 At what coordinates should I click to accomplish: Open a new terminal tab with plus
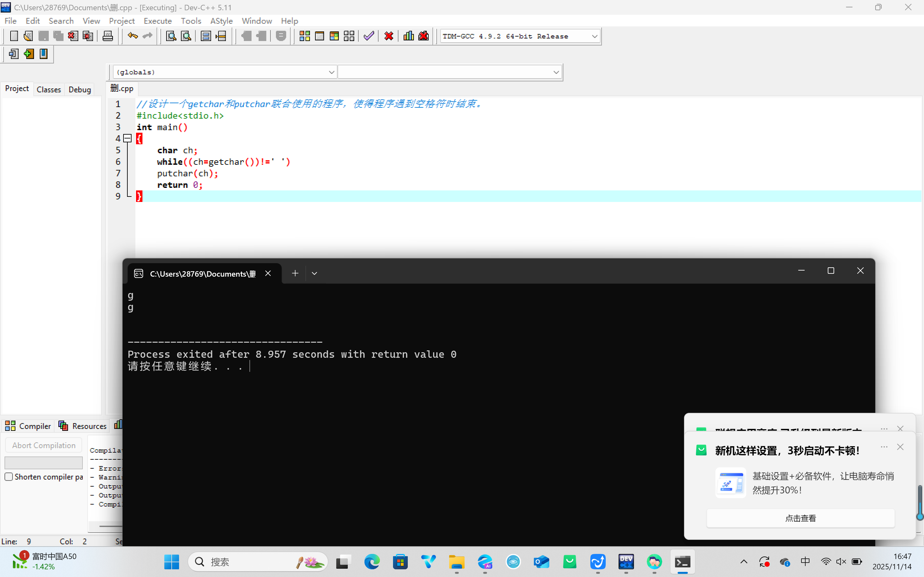coord(295,273)
